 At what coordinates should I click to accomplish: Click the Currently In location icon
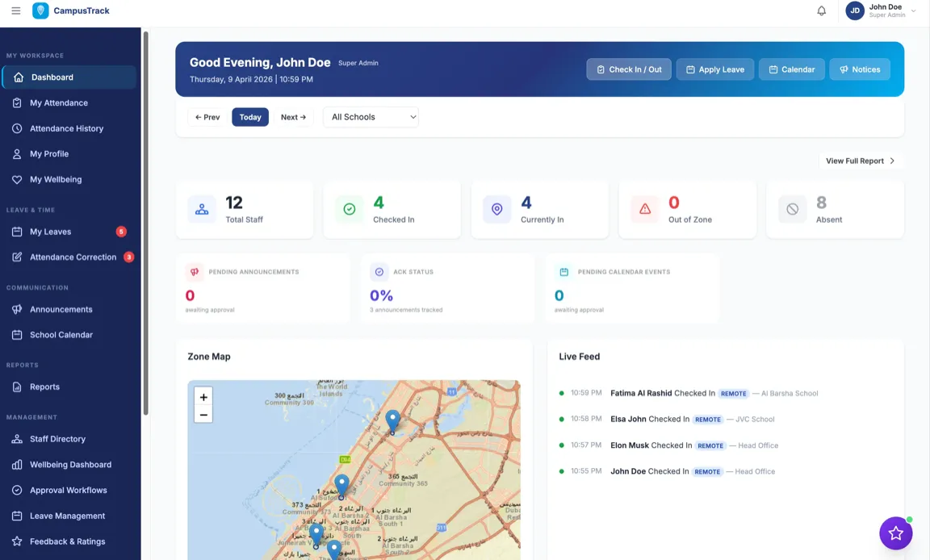[x=497, y=209]
